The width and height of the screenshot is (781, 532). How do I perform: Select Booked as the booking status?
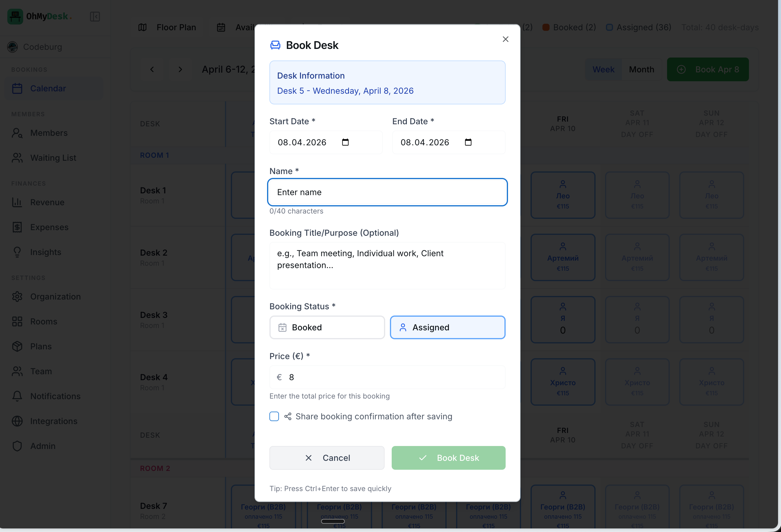pyautogui.click(x=327, y=327)
